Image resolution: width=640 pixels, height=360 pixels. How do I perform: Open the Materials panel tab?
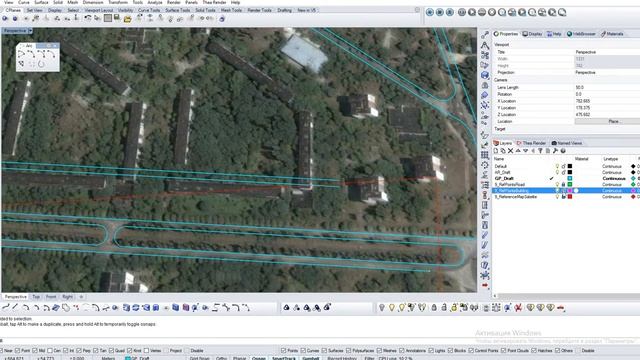pyautogui.click(x=612, y=34)
